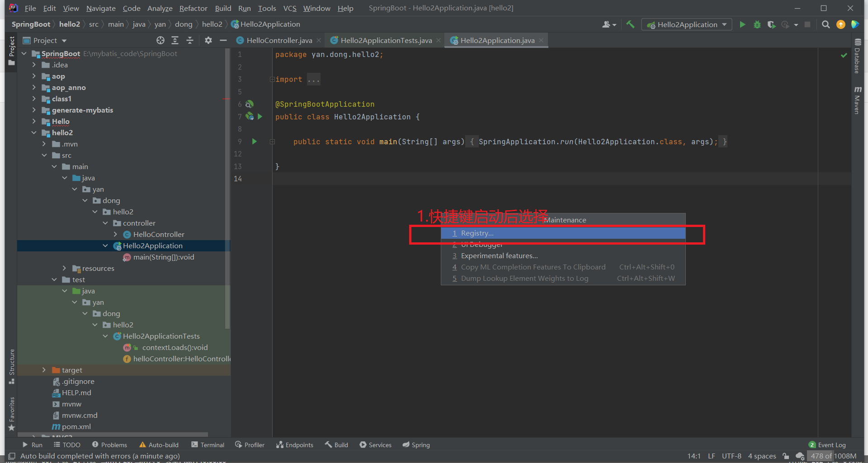Click the run gutter icon on class line 7
Screen dimensions: 868x463
[x=260, y=117]
